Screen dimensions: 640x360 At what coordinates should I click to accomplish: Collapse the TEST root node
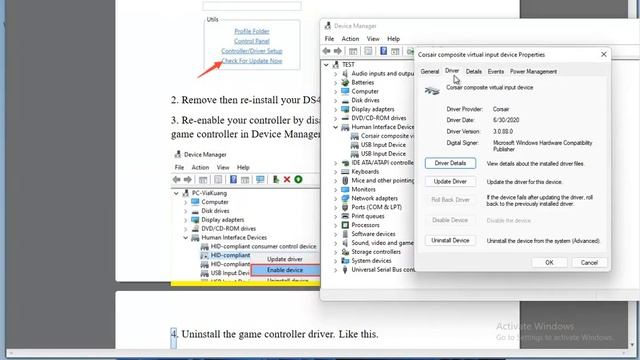(x=326, y=64)
